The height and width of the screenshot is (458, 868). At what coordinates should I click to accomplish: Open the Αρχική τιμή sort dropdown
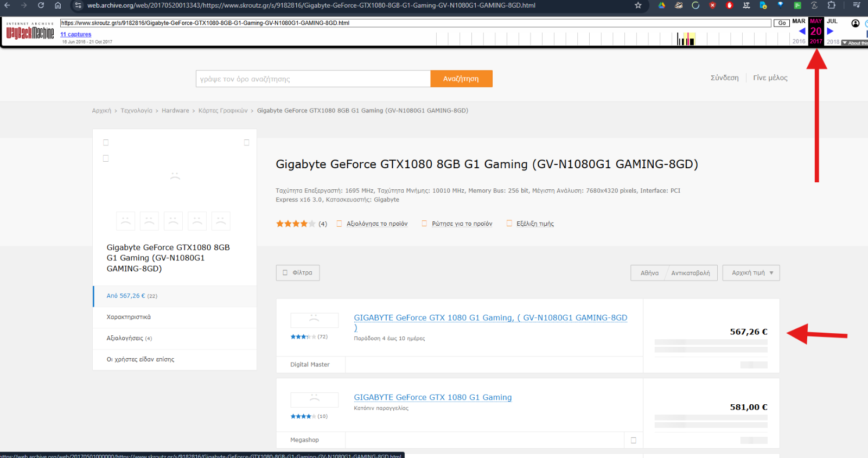(751, 273)
